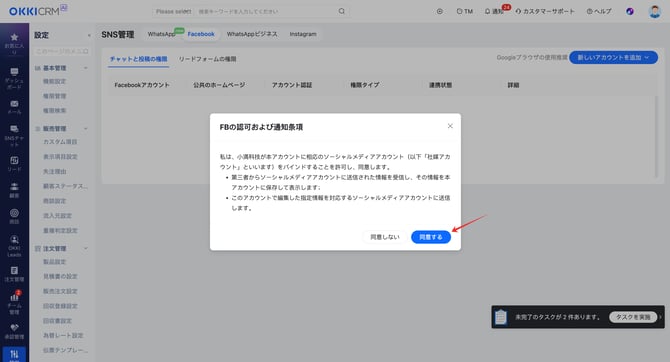Open 流入元設定 in settings menu
This screenshot has height=362, width=670.
click(x=57, y=215)
